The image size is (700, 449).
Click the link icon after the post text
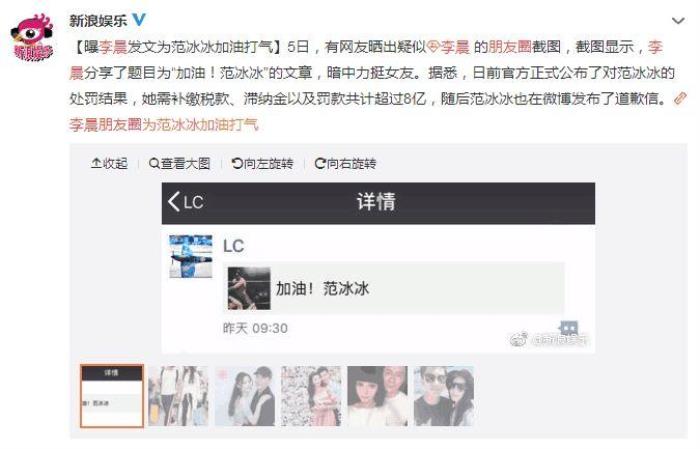click(679, 98)
